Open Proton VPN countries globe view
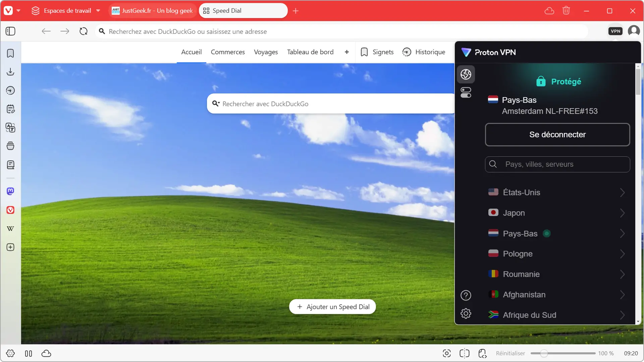 466,74
